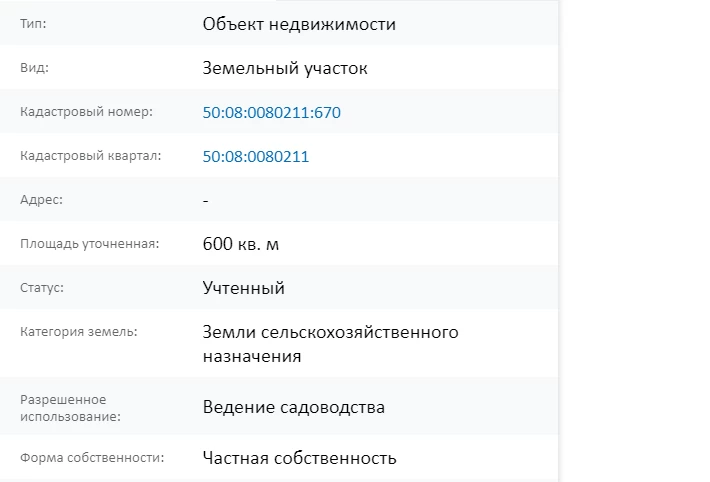This screenshot has width=710, height=482.
Task: Click the 'Площадь уточненная:' label
Action: click(x=89, y=244)
